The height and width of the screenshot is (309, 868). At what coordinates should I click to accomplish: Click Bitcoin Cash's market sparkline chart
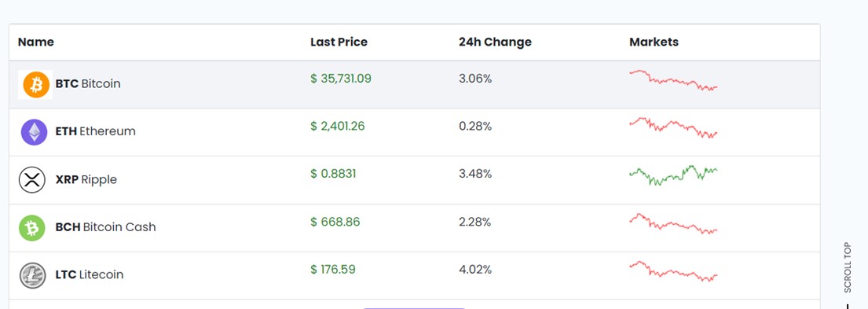[673, 224]
